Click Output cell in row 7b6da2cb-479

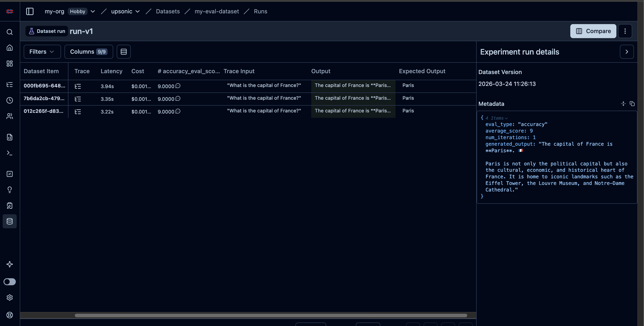coord(353,99)
